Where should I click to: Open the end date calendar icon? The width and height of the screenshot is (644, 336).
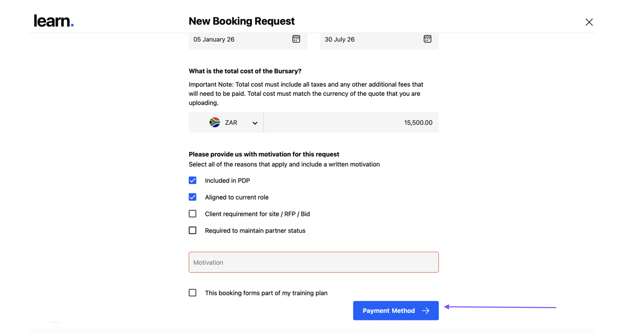pos(427,39)
